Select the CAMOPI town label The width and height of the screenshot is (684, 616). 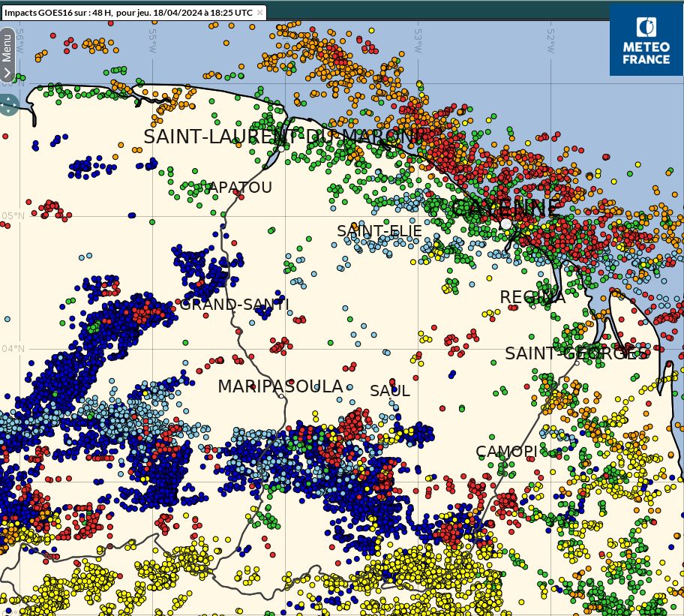506,452
